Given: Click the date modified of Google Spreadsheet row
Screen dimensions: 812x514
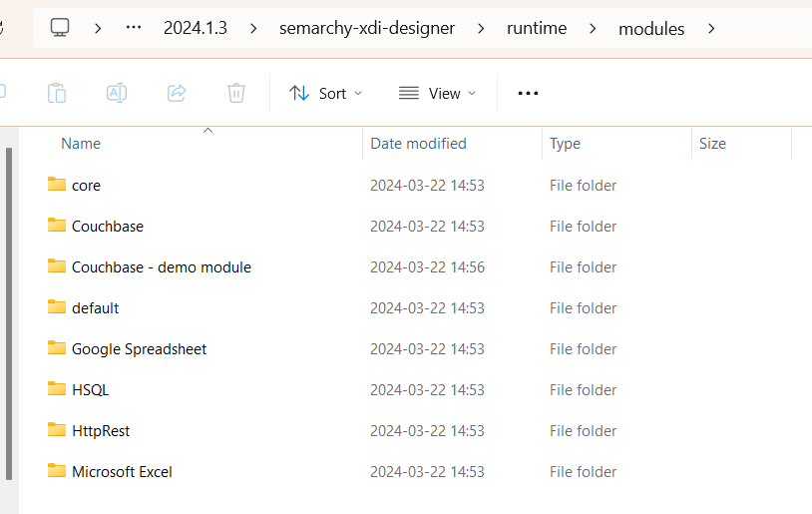Looking at the screenshot, I should coord(427,349).
